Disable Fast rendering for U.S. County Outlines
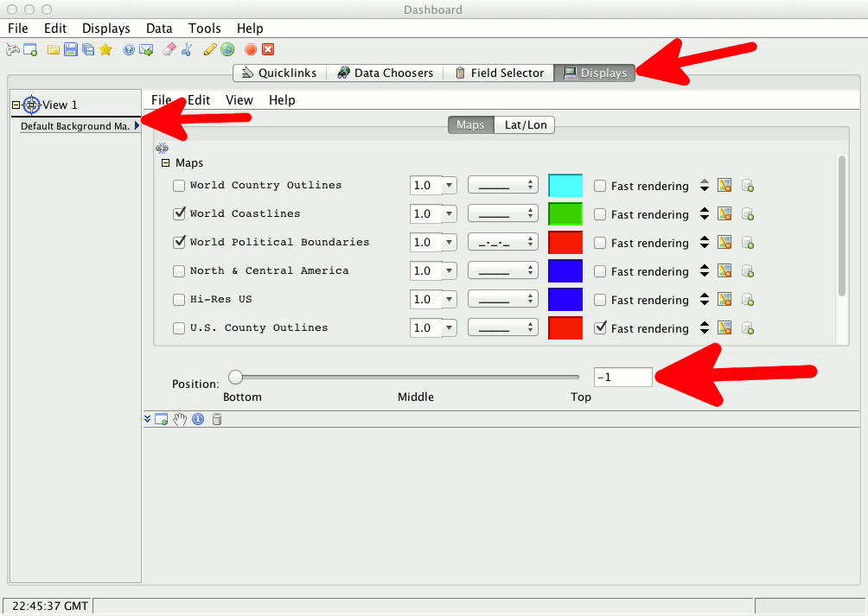Viewport: 868px width, 616px height. (600, 328)
